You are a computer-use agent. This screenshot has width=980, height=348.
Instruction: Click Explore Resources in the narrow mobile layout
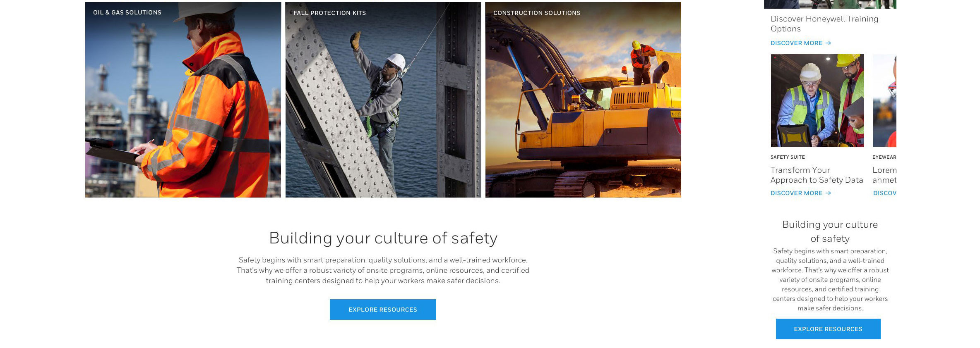[x=828, y=329]
